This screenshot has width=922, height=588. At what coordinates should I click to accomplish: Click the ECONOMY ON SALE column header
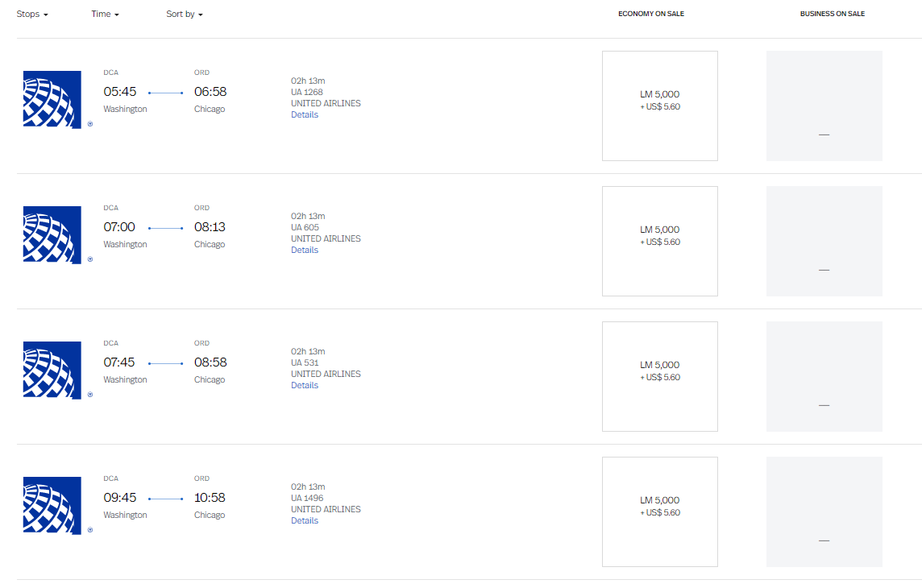point(651,14)
